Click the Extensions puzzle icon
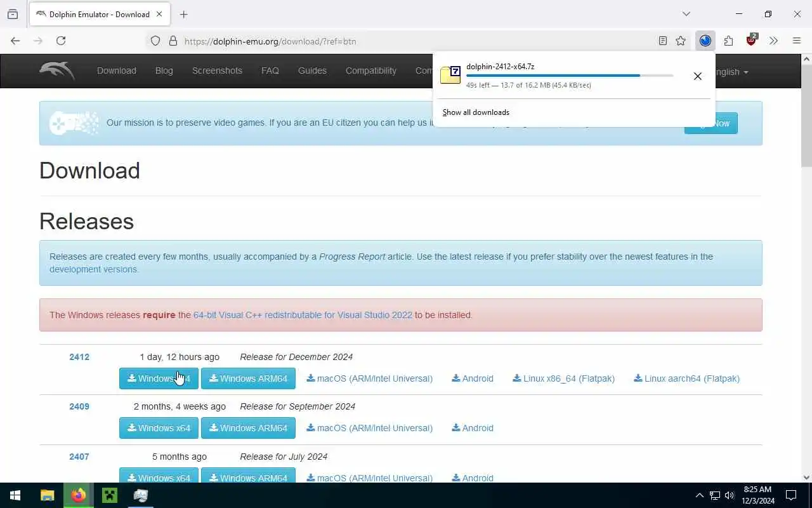Viewport: 812px width, 508px height. coord(728,41)
